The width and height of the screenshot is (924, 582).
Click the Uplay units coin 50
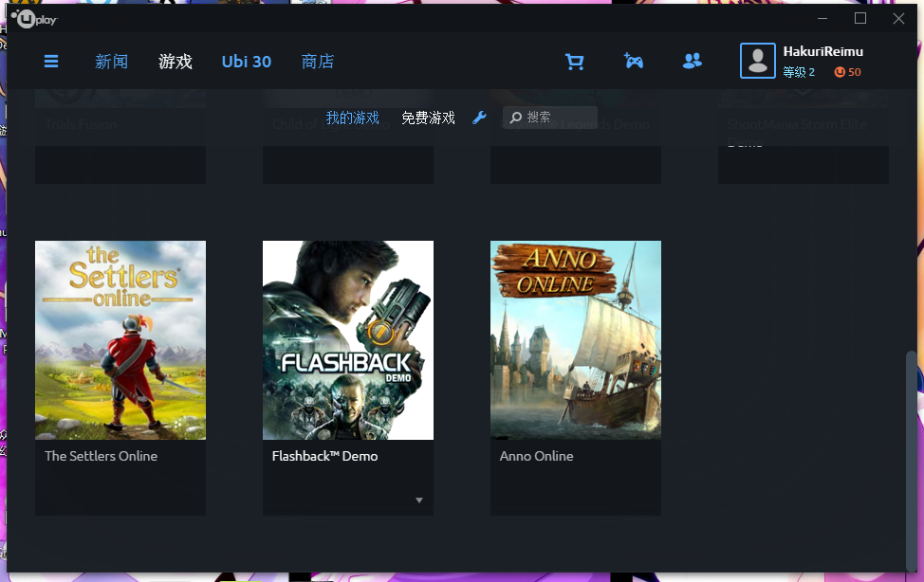coord(847,72)
